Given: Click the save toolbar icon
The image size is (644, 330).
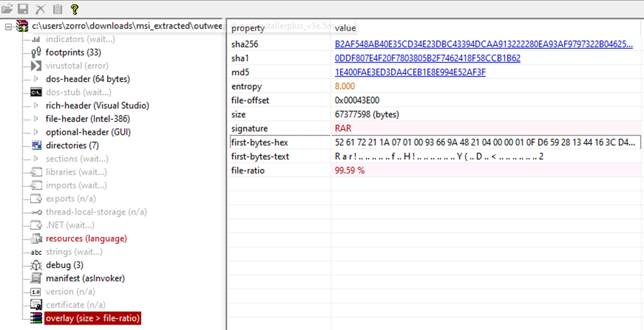Looking at the screenshot, I should coord(23,9).
